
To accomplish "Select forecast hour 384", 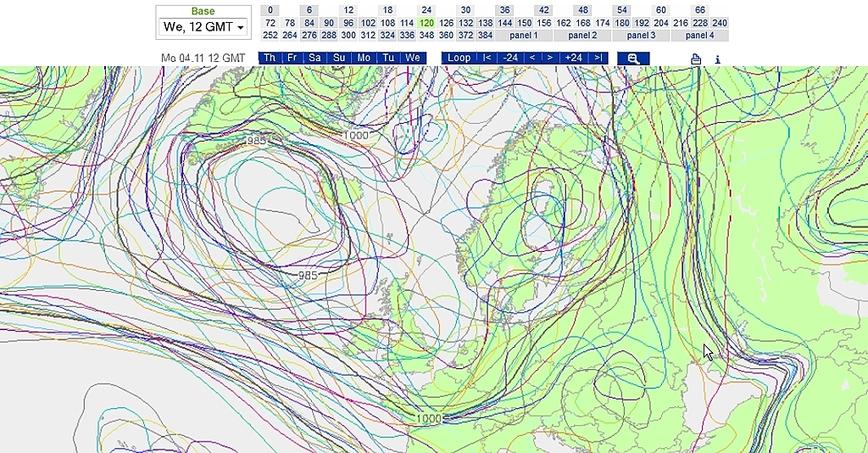I will pyautogui.click(x=485, y=35).
